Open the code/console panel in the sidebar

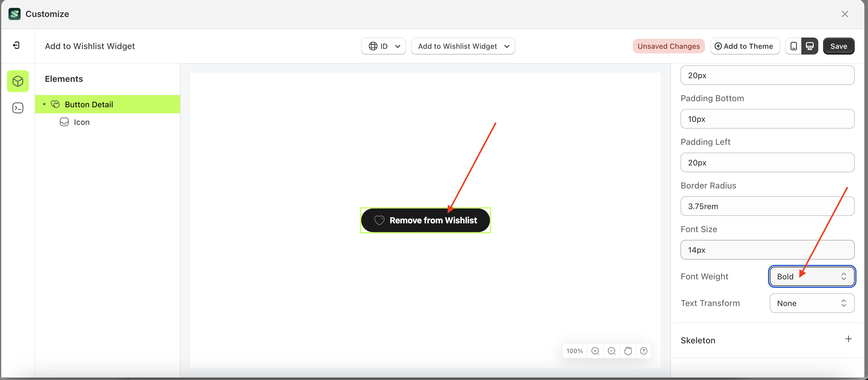pos(18,108)
